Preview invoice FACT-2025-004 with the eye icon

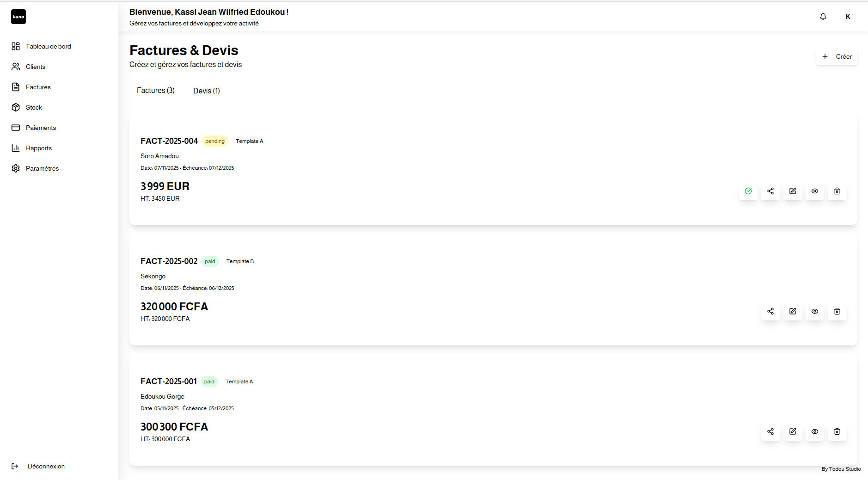814,191
